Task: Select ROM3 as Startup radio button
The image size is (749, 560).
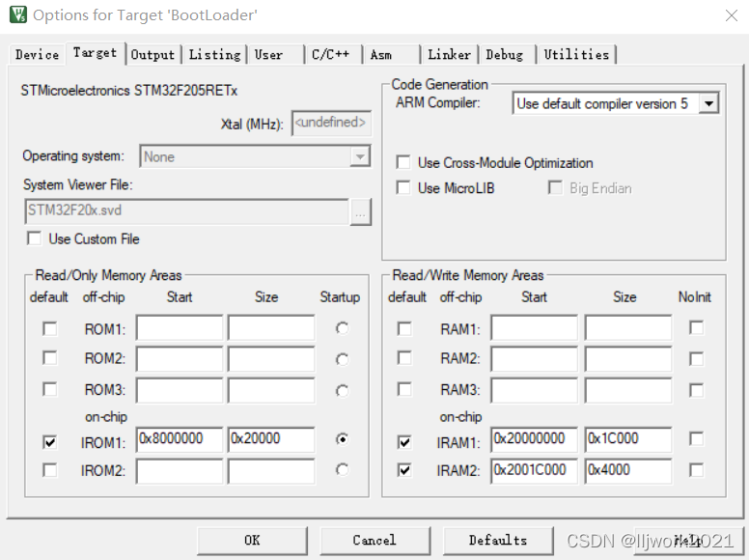Action: coord(342,391)
